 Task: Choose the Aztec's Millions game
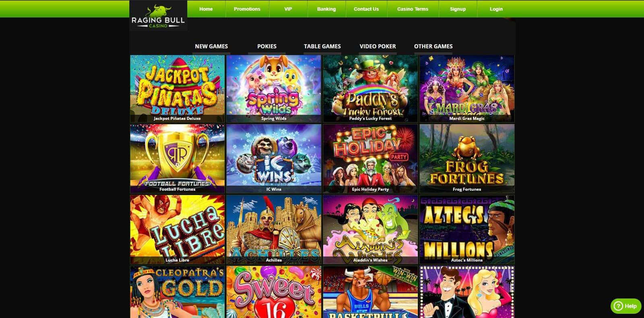[x=467, y=229]
